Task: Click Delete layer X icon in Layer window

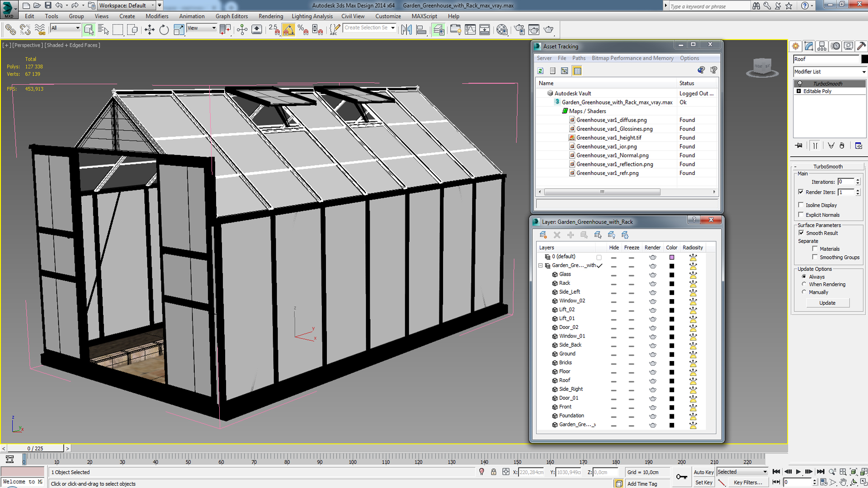Action: pyautogui.click(x=557, y=235)
